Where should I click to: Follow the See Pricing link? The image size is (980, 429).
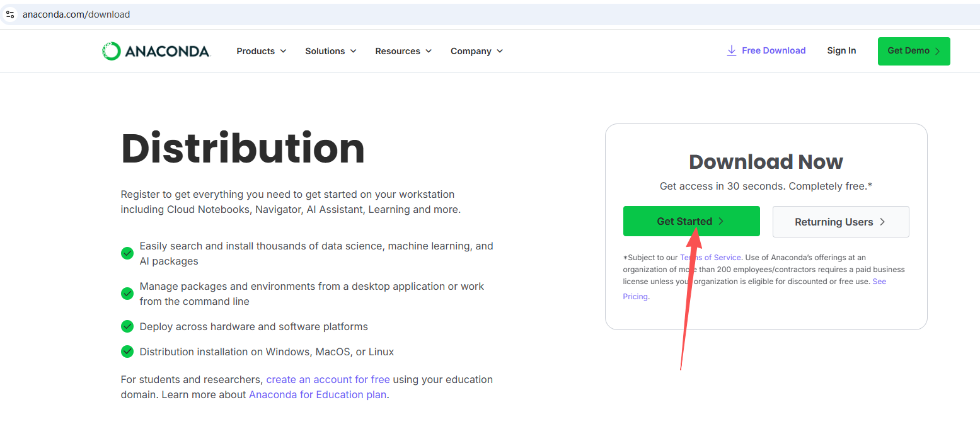click(754, 289)
